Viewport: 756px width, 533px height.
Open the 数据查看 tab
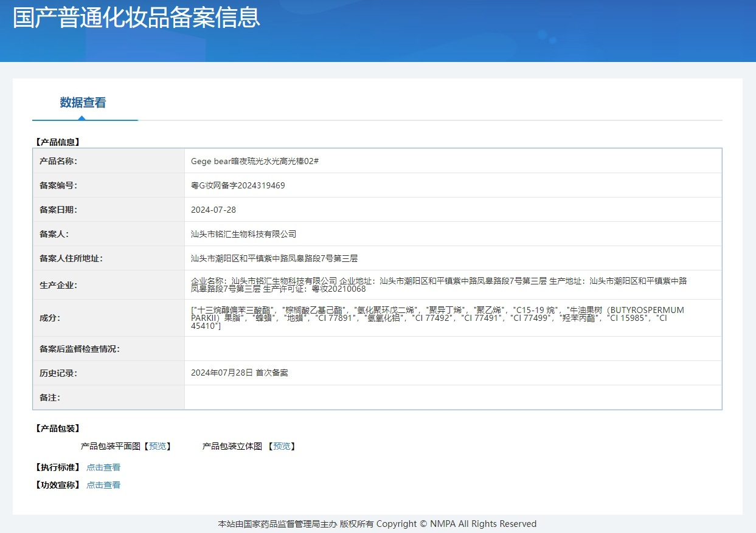tap(83, 103)
